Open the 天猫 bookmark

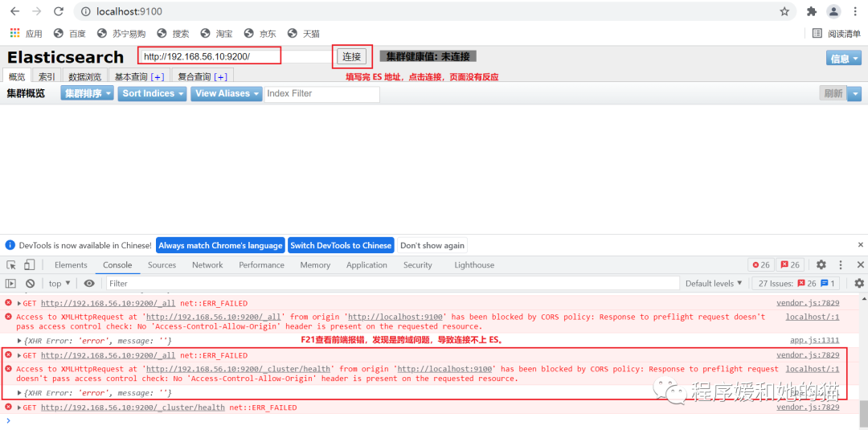point(304,34)
